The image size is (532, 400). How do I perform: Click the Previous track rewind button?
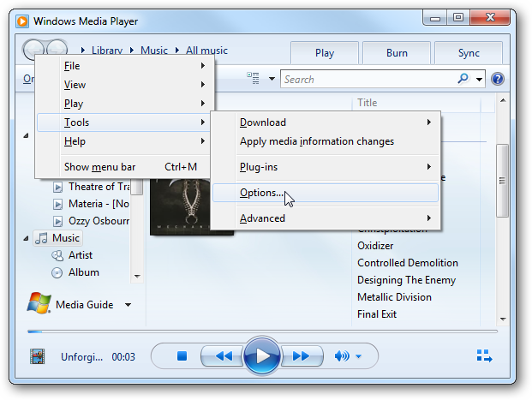point(224,356)
